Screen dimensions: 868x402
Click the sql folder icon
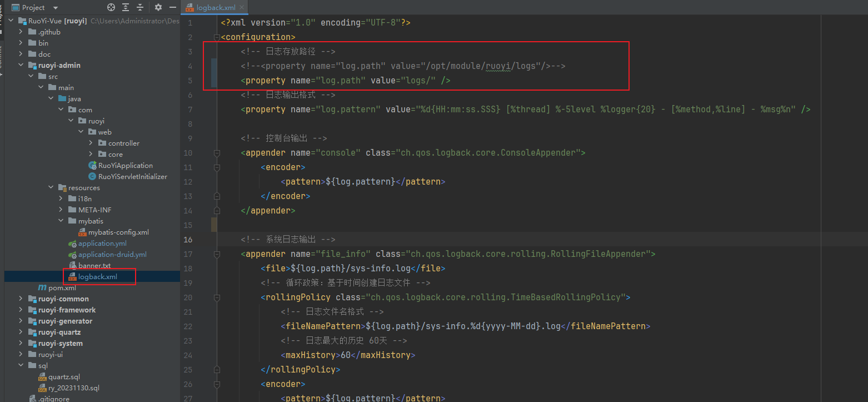click(x=32, y=365)
